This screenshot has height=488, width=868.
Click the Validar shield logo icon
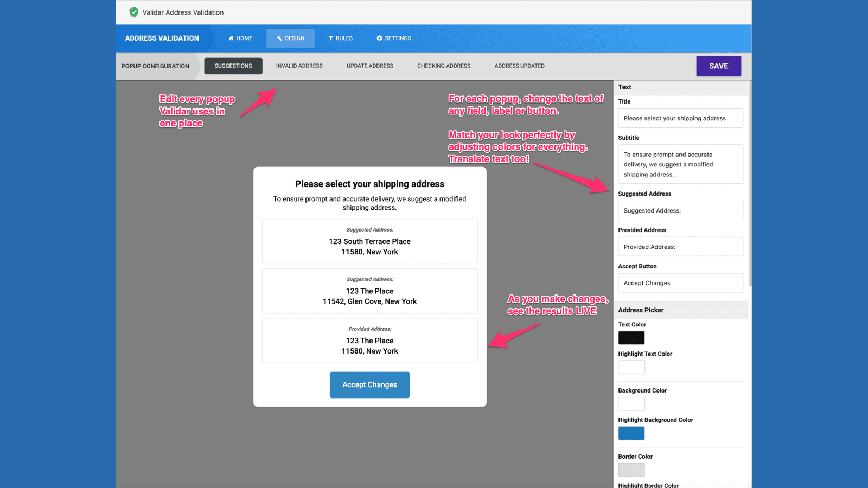click(x=133, y=12)
